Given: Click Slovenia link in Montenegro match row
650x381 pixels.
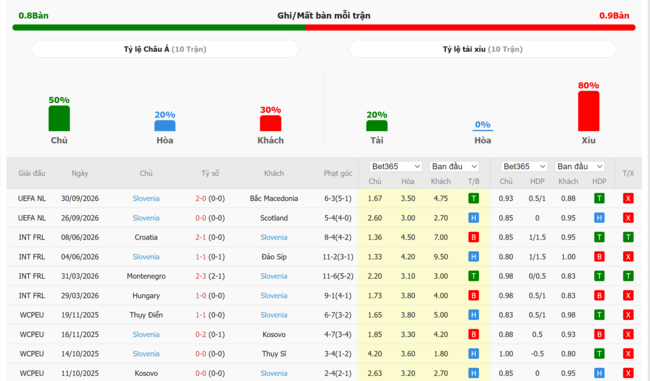Looking at the screenshot, I should [274, 276].
